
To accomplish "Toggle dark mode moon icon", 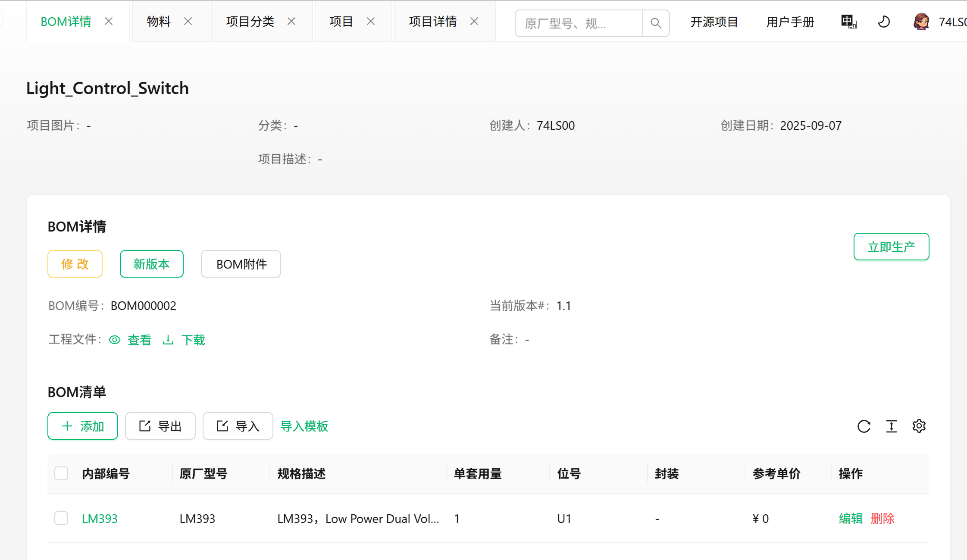I will click(x=884, y=22).
